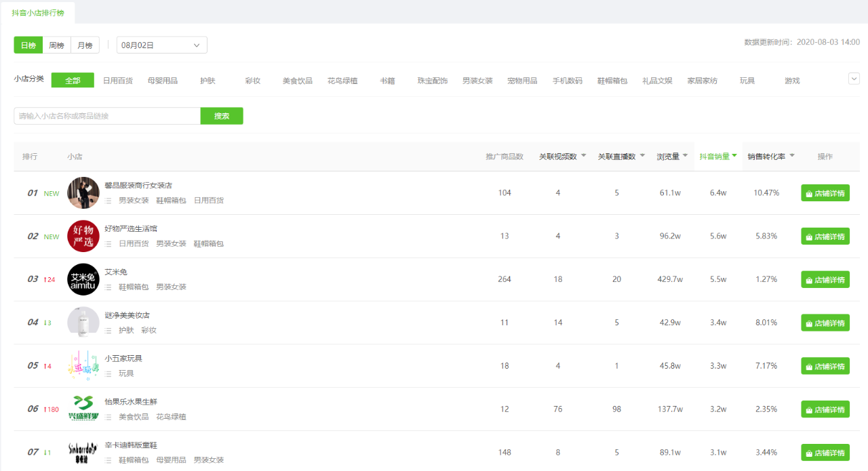
Task: Click category list icon under 馨品服装商行女装店
Action: (x=108, y=201)
